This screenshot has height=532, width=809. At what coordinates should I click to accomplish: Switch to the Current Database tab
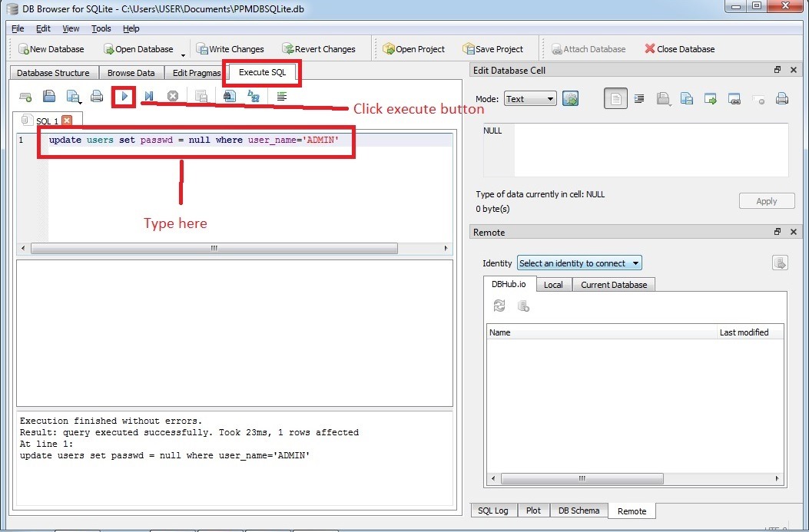click(613, 285)
